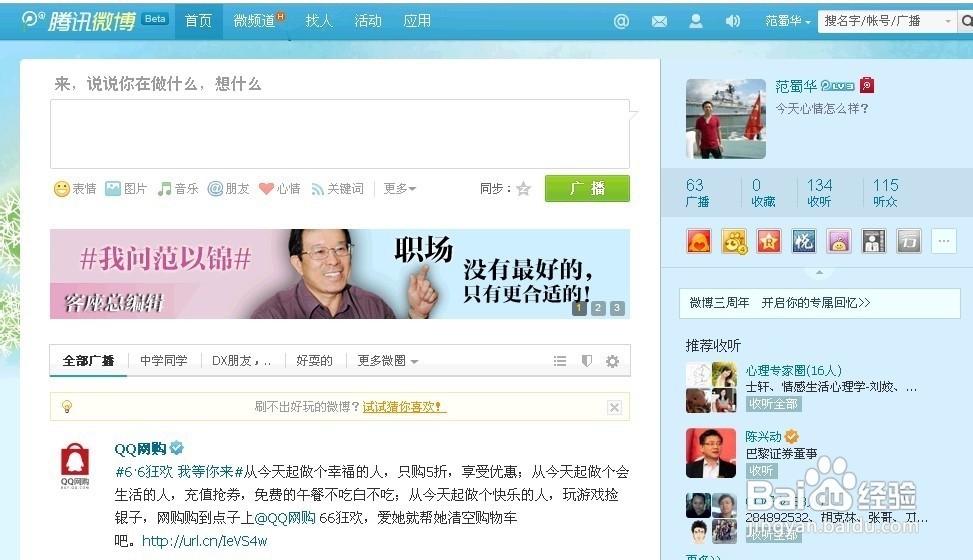Open the 应用 menu item
Screen dimensions: 973x560
click(417, 21)
